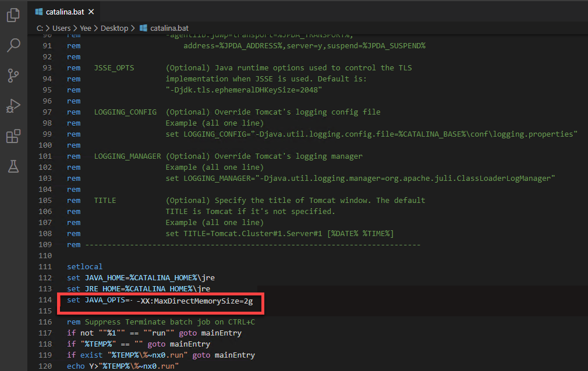Click rem Suppress Terminate batch job comment
The image size is (588, 371).
161,322
